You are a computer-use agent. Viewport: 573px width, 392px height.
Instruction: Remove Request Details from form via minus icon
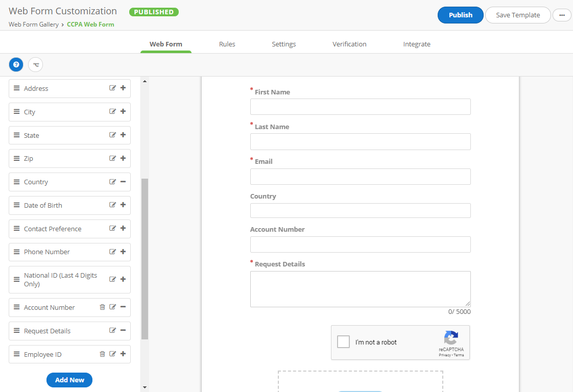(x=123, y=331)
